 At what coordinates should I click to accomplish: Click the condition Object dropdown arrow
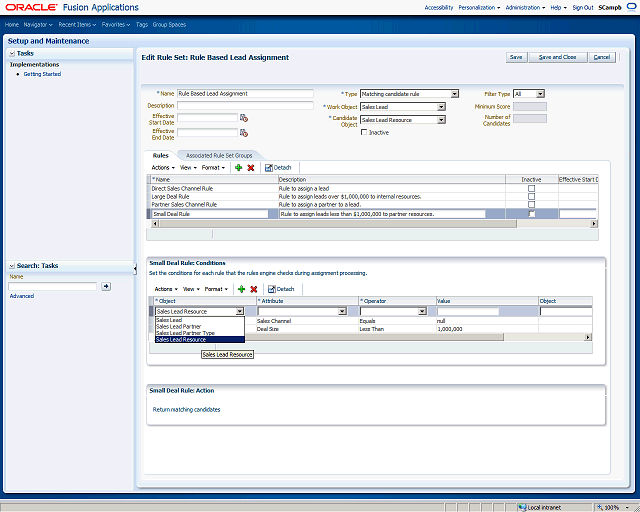[240, 312]
